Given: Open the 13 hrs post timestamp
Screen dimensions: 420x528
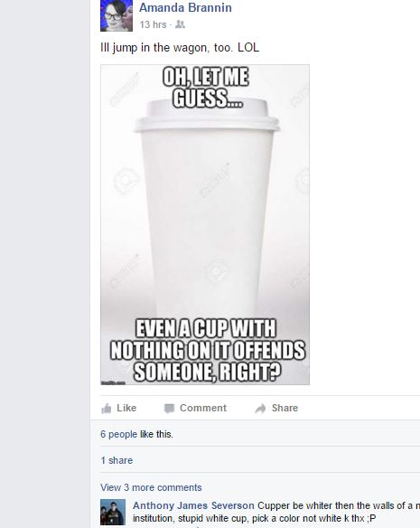Looking at the screenshot, I should pyautogui.click(x=154, y=24).
